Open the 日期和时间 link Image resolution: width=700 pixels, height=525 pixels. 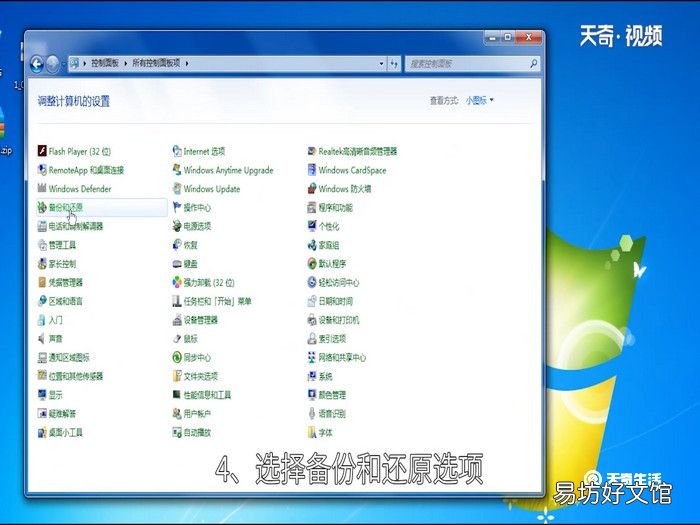[336, 301]
